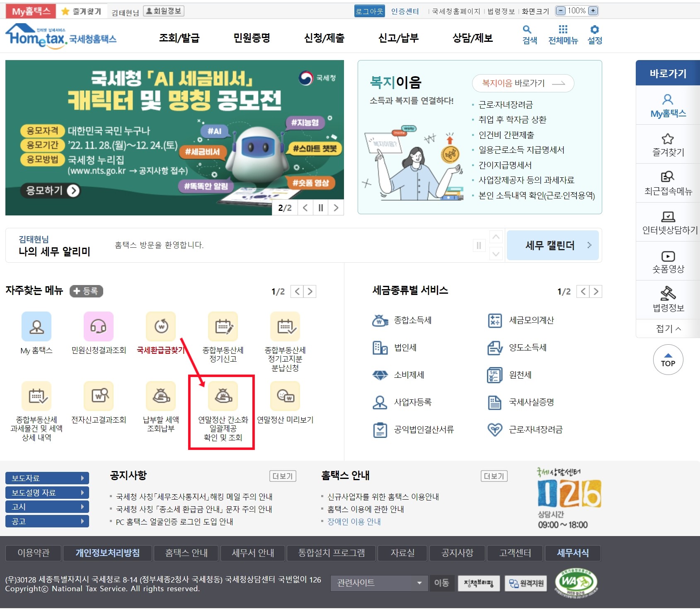Open 연말정산 간소화 일괄제공 확인 및 조회 icon
Screen dimensions: 700x609
tap(223, 396)
